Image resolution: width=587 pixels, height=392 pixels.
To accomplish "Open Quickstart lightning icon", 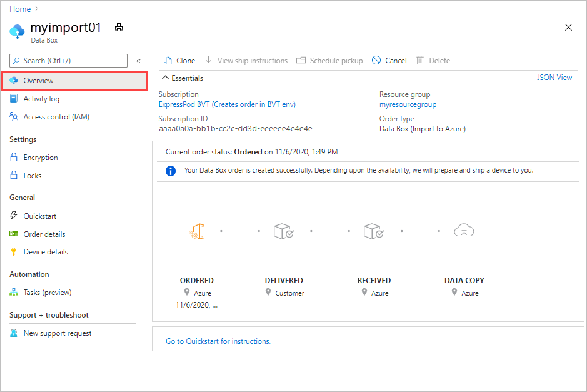I will pyautogui.click(x=14, y=216).
